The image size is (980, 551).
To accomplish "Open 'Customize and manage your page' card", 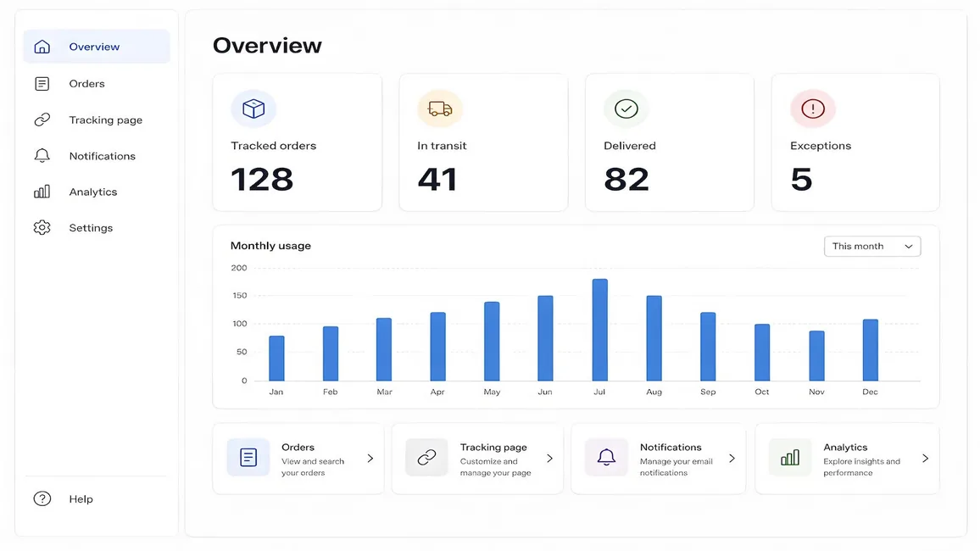I will click(x=477, y=459).
